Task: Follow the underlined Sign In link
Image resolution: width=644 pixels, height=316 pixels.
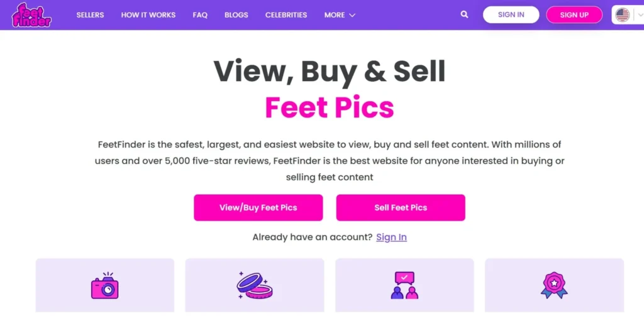Action: [x=391, y=237]
